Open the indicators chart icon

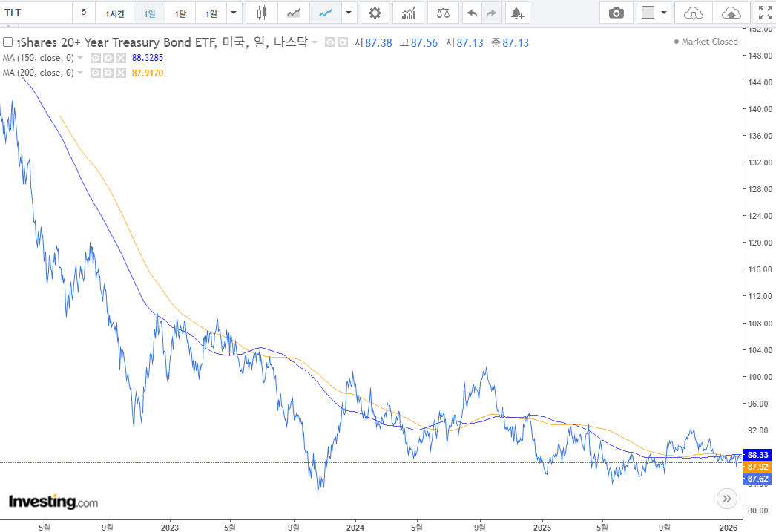click(408, 13)
